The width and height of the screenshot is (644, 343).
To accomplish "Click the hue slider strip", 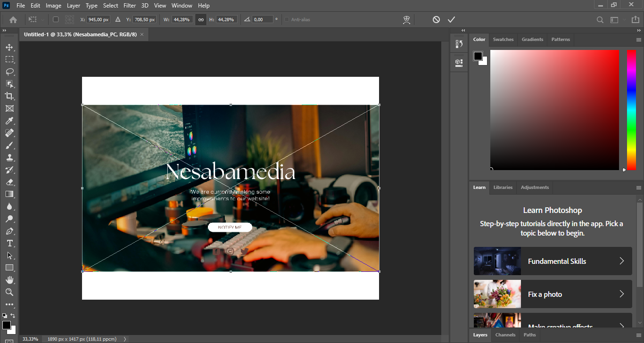I will click(x=631, y=109).
